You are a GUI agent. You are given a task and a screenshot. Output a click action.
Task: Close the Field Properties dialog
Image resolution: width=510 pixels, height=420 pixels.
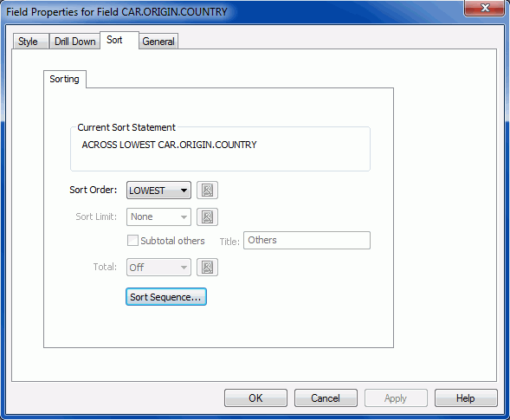coord(484,8)
